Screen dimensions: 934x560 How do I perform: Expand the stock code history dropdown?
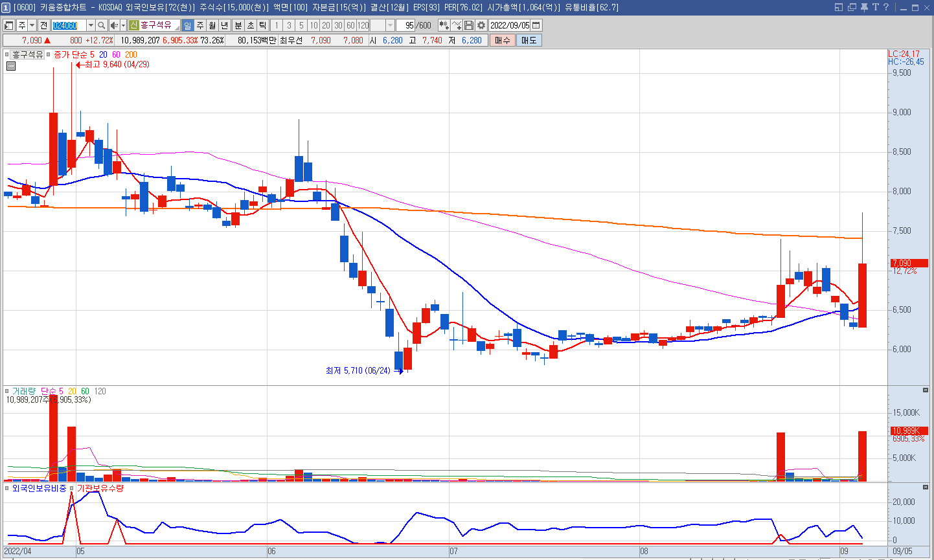point(91,25)
